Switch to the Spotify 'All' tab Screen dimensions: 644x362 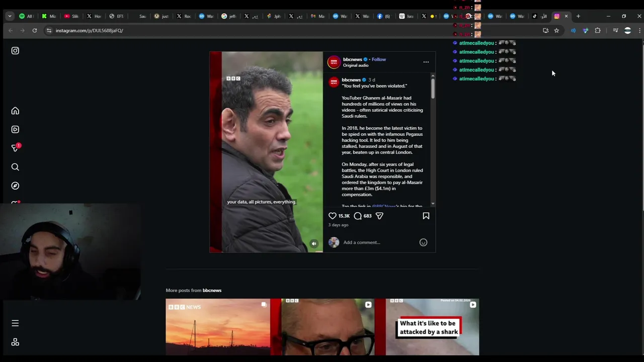coord(26,16)
